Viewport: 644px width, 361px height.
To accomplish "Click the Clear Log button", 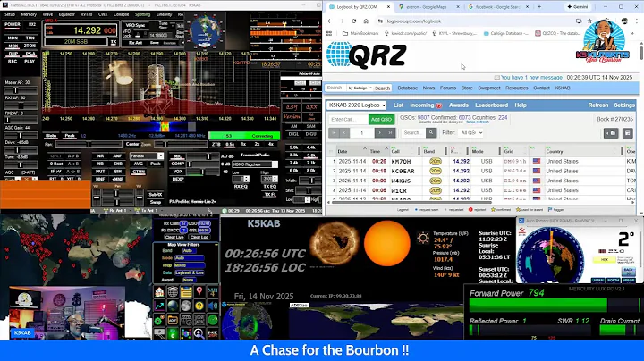I will click(199, 237).
